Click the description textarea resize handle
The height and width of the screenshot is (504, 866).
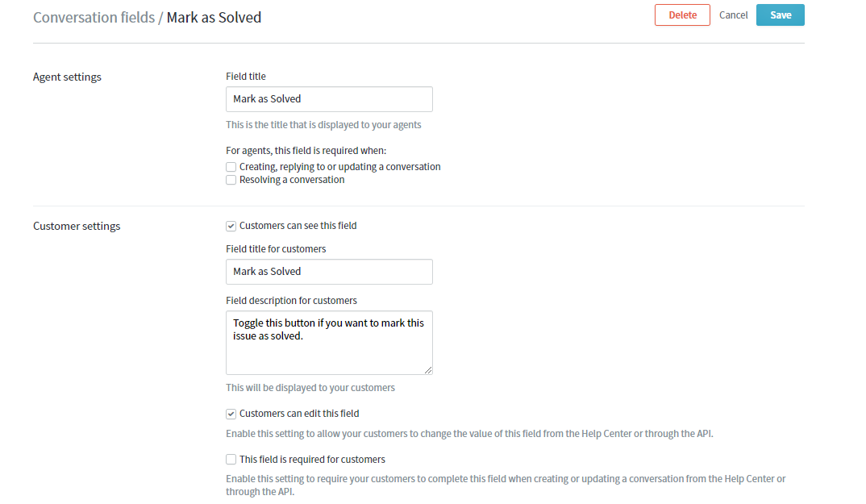pyautogui.click(x=428, y=370)
